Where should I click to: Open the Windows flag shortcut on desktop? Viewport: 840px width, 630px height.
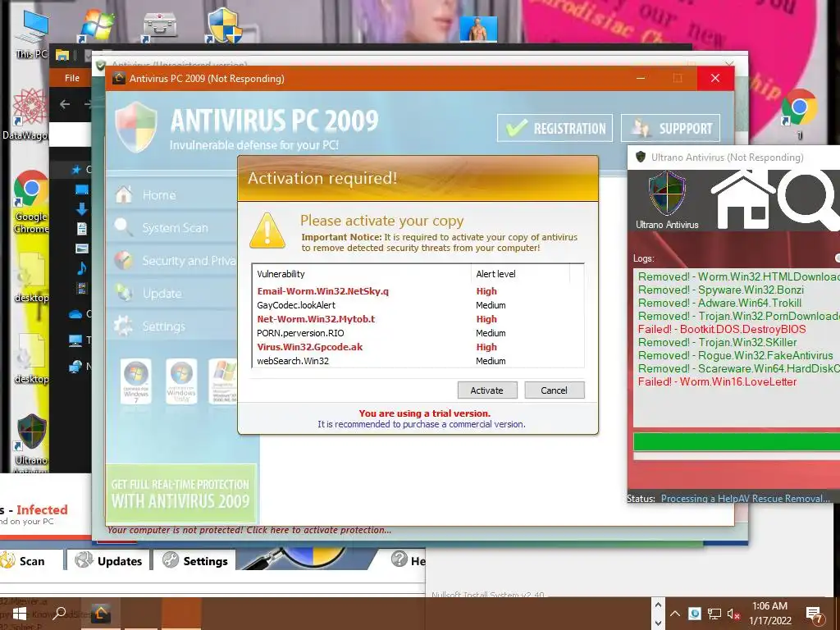(97, 25)
